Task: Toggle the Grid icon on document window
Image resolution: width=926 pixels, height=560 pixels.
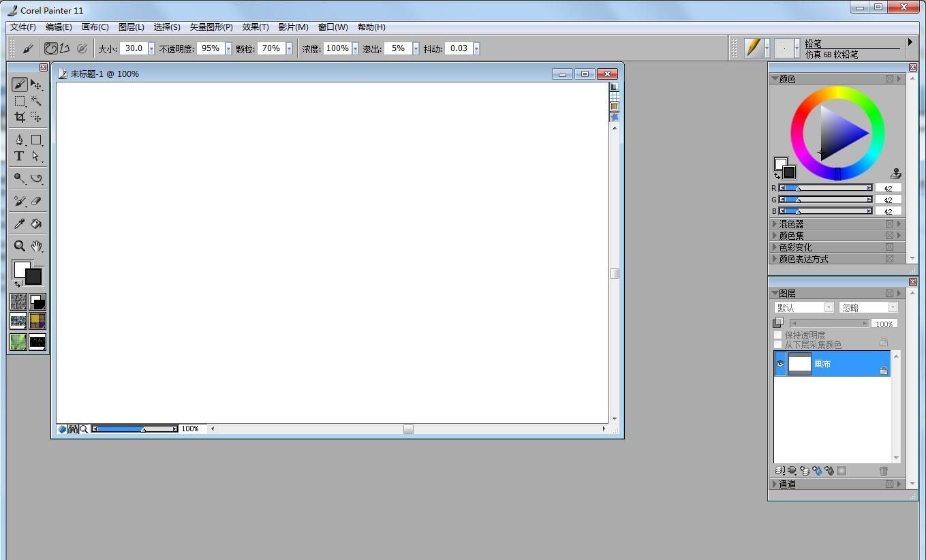Action: [x=614, y=97]
